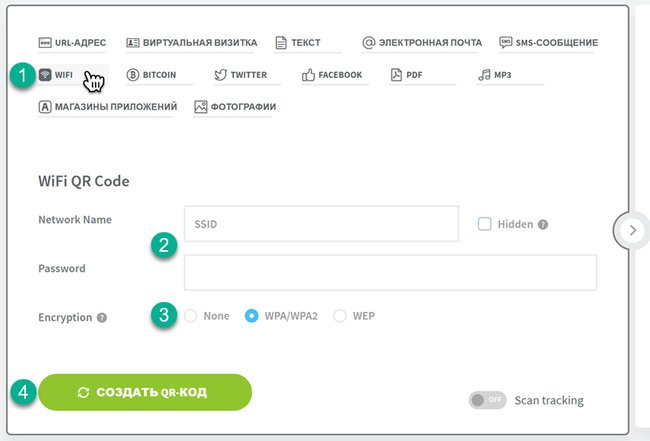Click the Создать QR-код button
Image resolution: width=650 pixels, height=441 pixels.
[x=145, y=392]
